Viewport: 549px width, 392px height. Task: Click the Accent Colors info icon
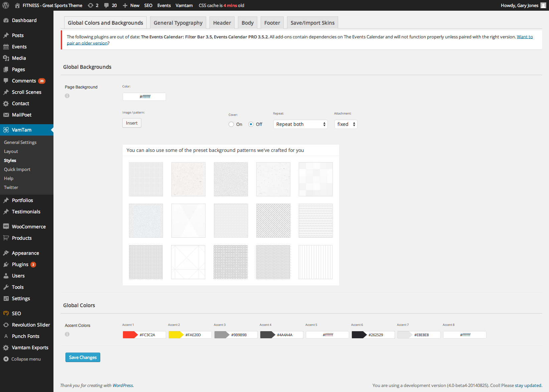67,334
